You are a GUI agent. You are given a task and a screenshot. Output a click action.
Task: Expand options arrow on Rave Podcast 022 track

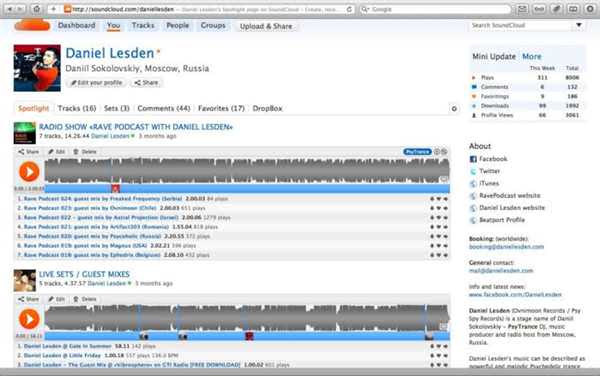coord(446,218)
